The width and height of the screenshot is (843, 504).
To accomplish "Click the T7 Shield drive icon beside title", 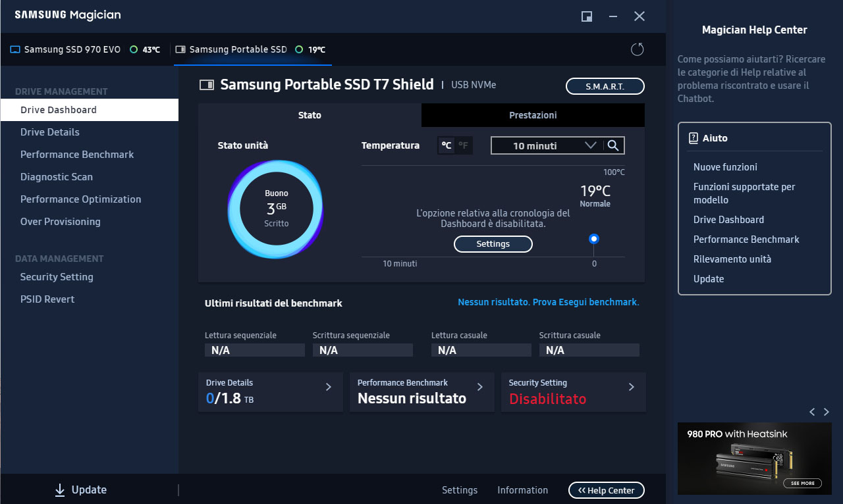I will (207, 84).
